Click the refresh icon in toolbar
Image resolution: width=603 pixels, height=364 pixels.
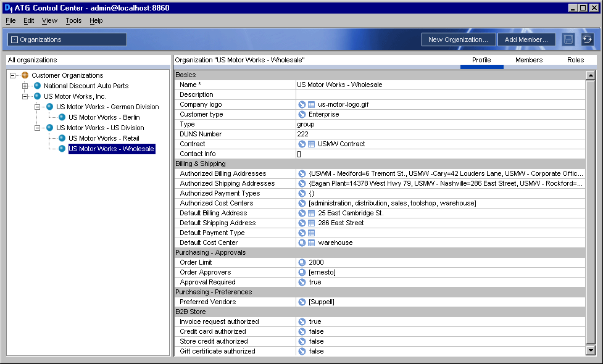(x=587, y=39)
